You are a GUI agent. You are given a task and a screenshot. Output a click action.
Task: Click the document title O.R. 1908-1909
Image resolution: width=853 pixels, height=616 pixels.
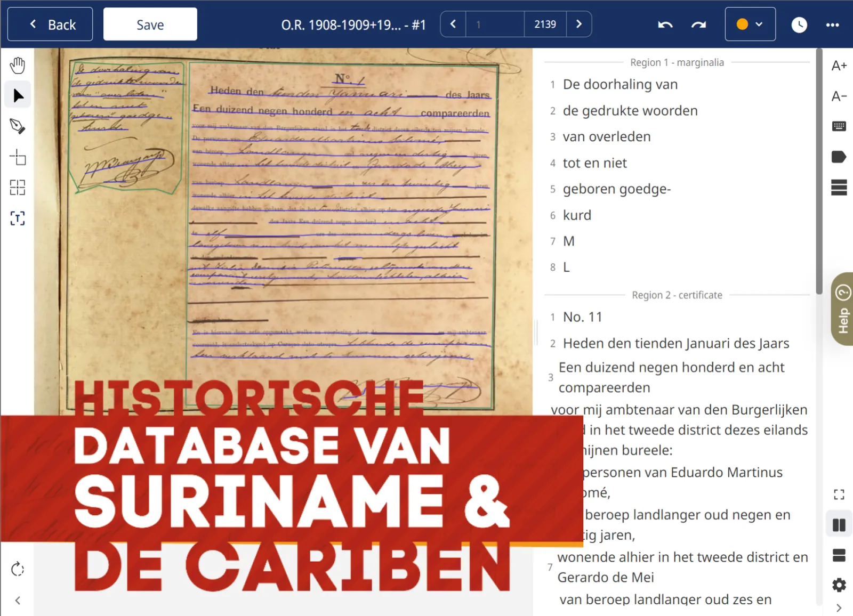tap(353, 25)
